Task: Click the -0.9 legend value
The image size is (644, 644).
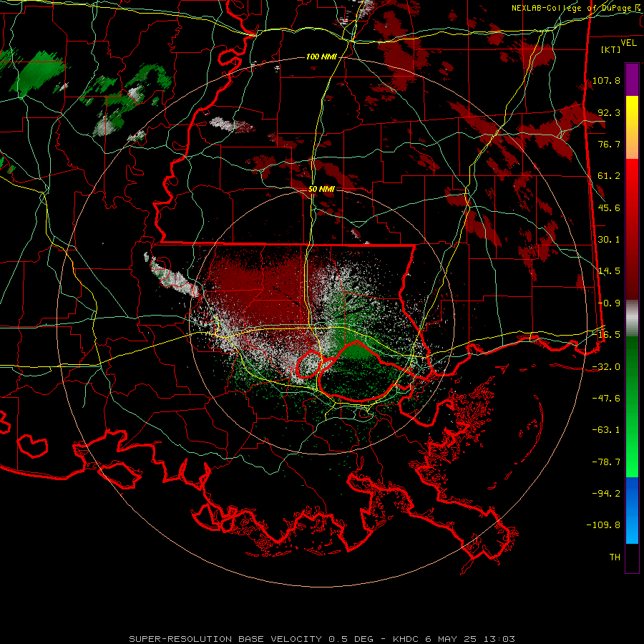Action: [x=609, y=303]
